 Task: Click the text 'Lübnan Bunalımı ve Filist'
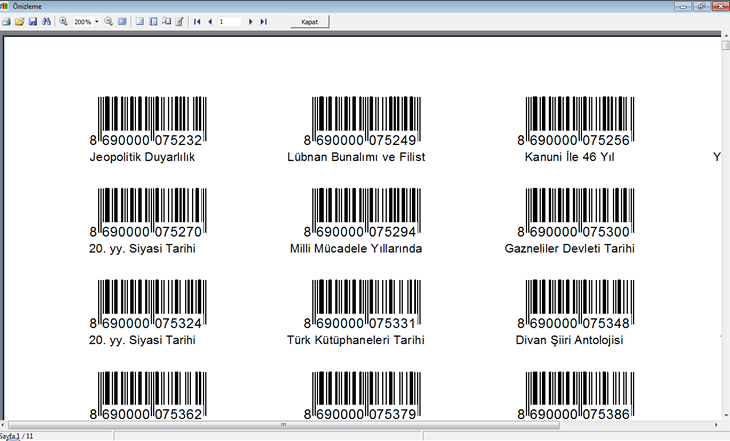[356, 157]
